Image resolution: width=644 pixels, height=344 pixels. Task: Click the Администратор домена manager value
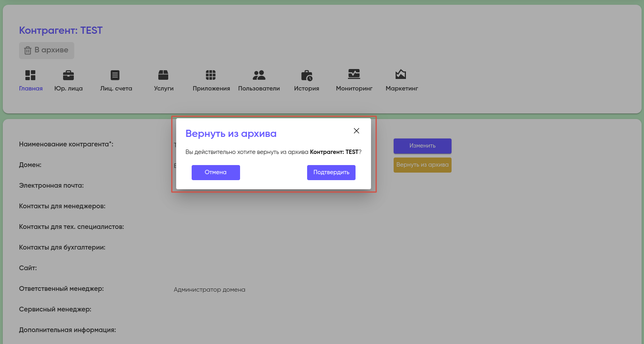pyautogui.click(x=209, y=290)
